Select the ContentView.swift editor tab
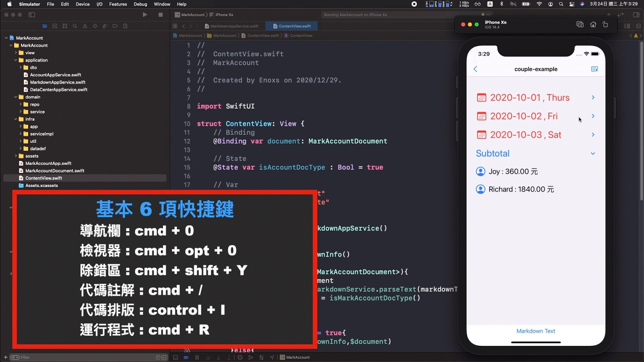The width and height of the screenshot is (644, 362). tap(292, 26)
